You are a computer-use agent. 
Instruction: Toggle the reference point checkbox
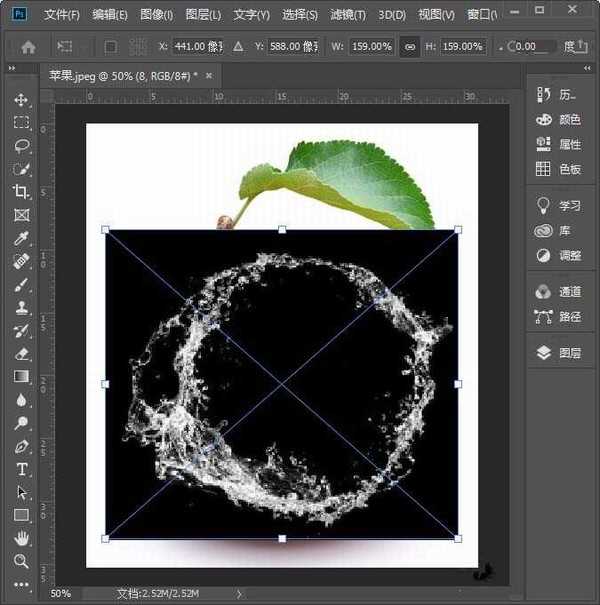pyautogui.click(x=111, y=47)
